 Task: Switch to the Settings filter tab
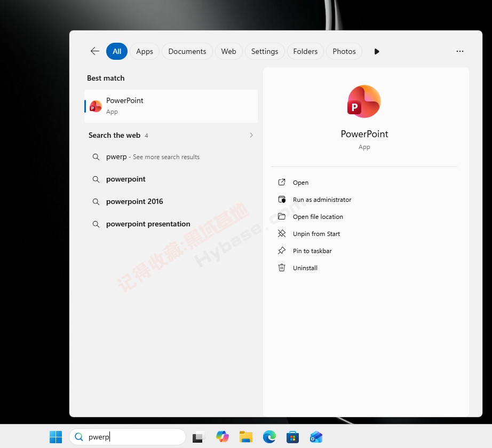265,51
